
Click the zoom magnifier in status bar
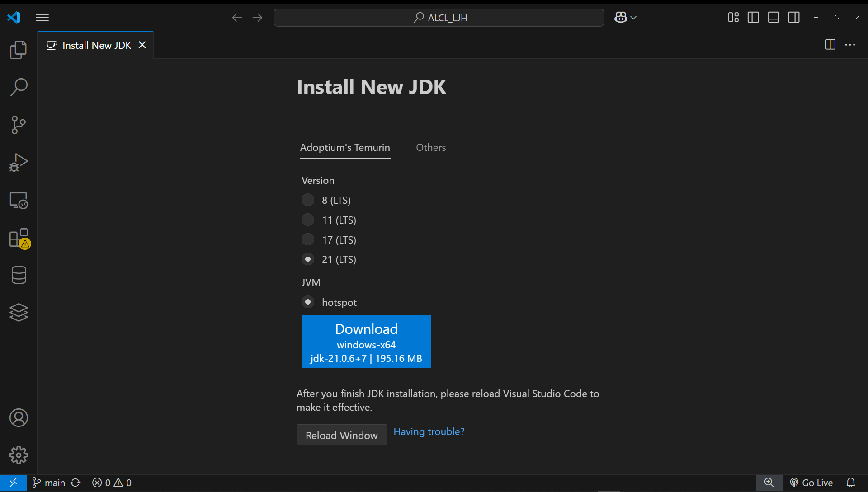coord(769,483)
